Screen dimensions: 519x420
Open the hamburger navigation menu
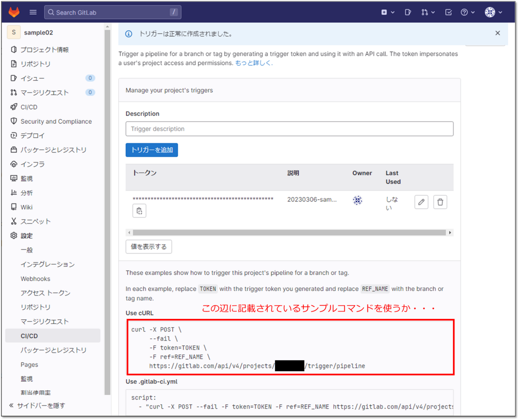pyautogui.click(x=33, y=12)
